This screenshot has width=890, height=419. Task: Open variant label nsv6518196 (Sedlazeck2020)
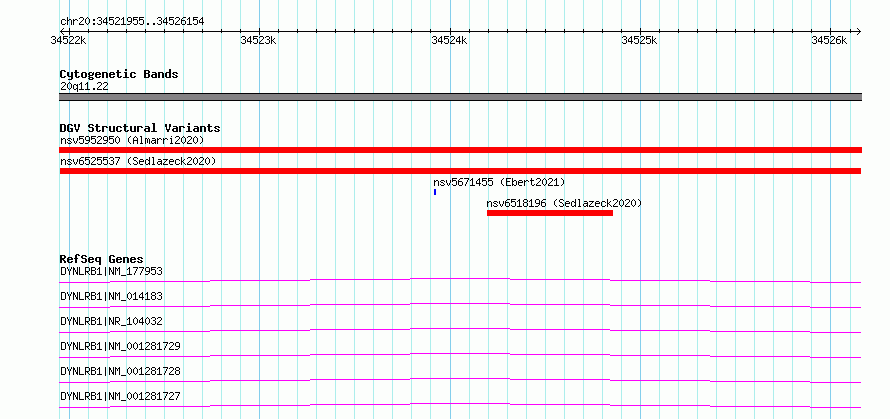tap(564, 203)
